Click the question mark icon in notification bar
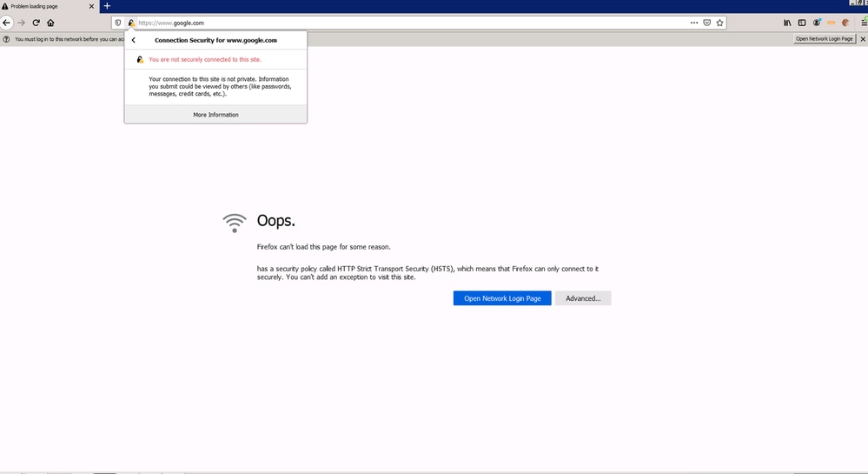Viewport: 868px width, 474px height. pyautogui.click(x=6, y=39)
